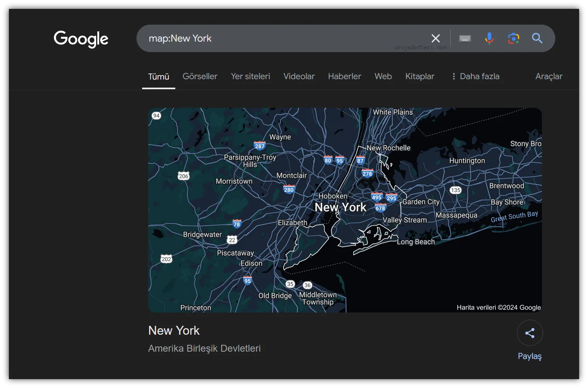The height and width of the screenshot is (388, 588).
Task: Click the Montclair label on map
Action: 292,175
